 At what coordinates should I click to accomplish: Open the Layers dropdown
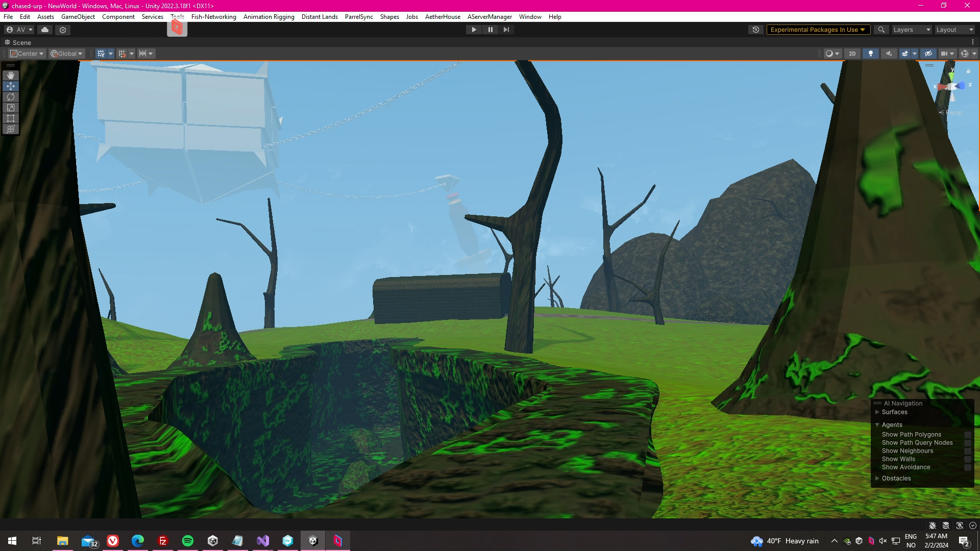(x=912, y=30)
